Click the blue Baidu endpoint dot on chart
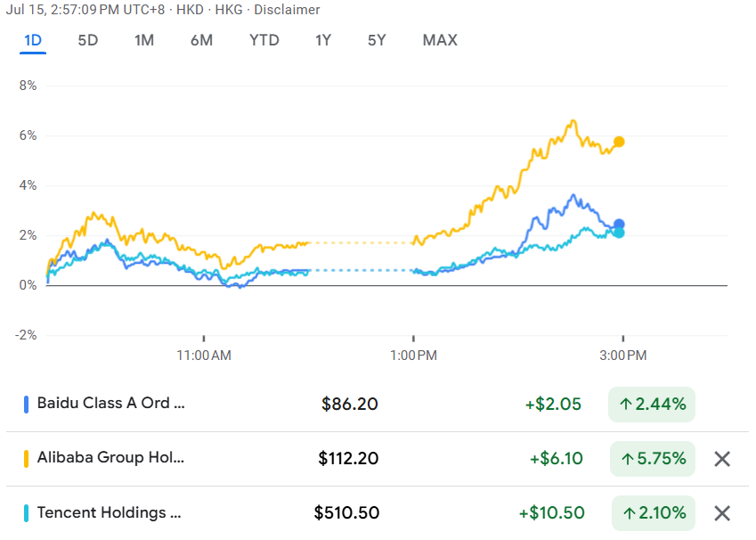756x540 pixels. 619,224
